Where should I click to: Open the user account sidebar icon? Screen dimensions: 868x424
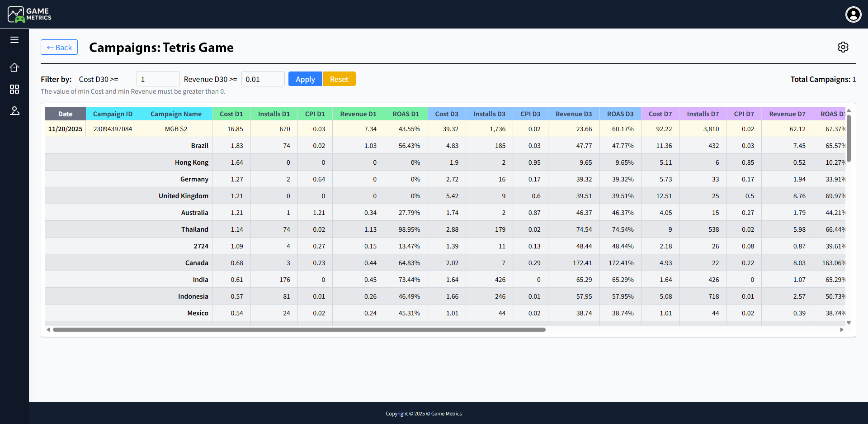point(14,111)
